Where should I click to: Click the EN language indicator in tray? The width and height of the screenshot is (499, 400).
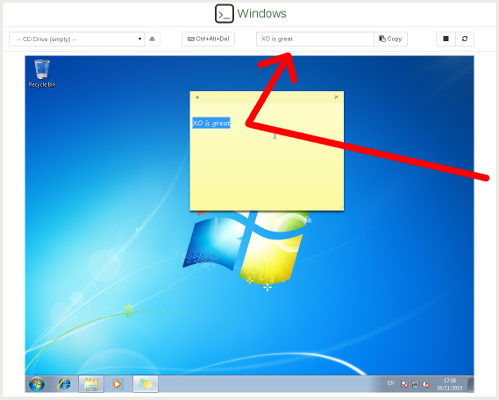(391, 383)
